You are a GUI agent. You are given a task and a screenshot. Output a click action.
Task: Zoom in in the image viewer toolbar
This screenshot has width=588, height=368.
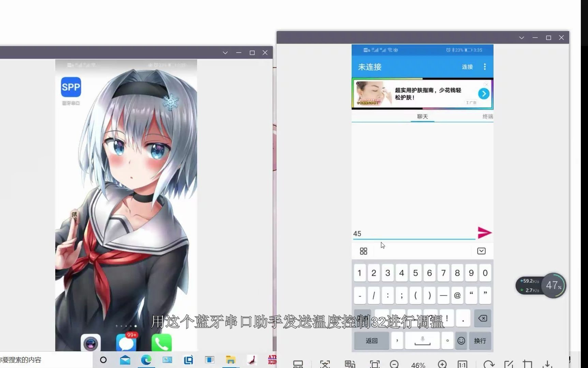point(442,364)
